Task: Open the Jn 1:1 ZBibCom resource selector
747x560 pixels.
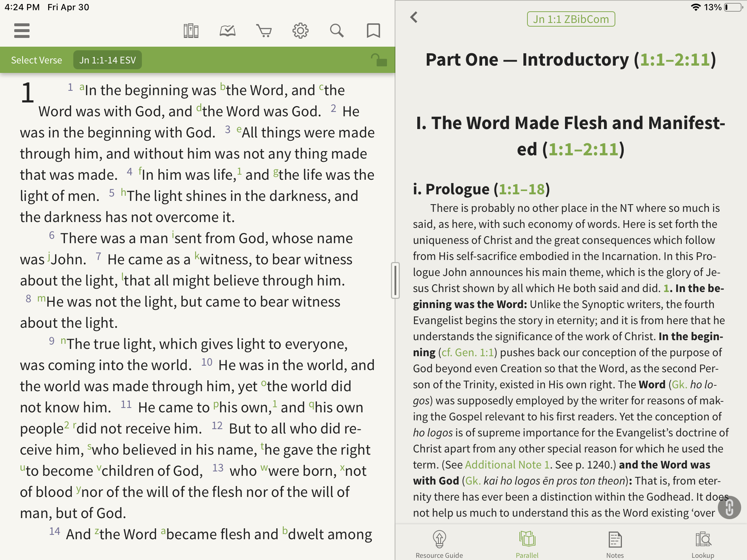Action: click(571, 19)
